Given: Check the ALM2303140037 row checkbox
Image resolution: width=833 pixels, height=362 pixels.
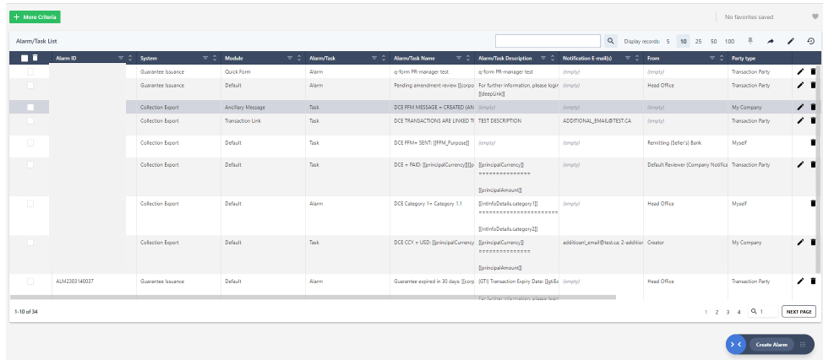Looking at the screenshot, I should coord(30,281).
